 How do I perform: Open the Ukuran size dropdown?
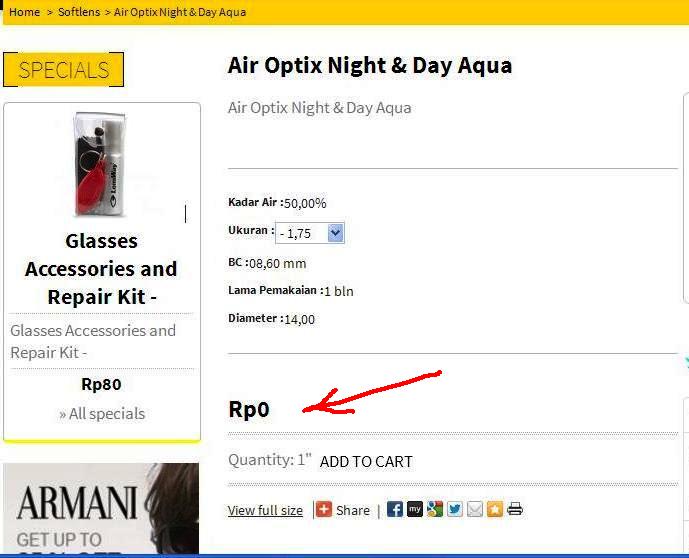[x=310, y=233]
